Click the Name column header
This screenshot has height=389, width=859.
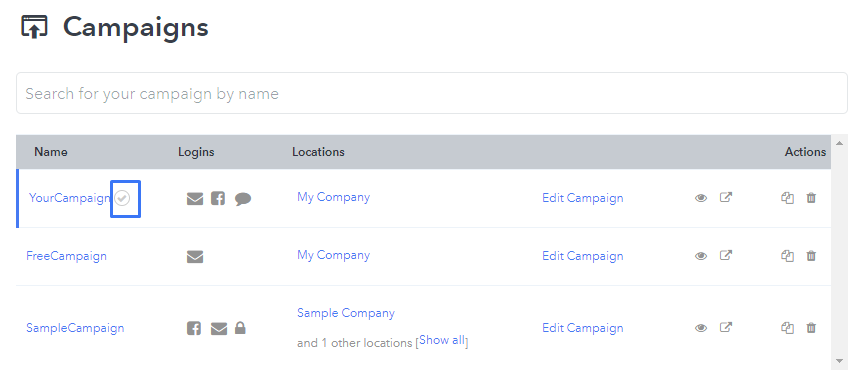[x=51, y=152]
